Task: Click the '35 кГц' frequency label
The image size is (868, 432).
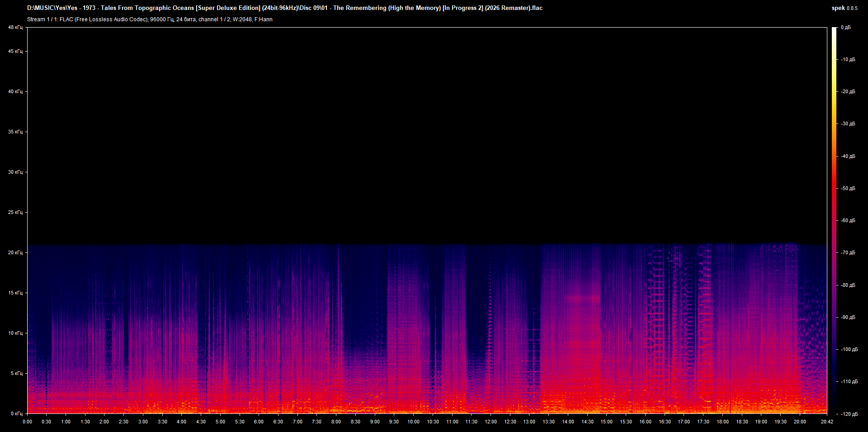Action: (15, 132)
